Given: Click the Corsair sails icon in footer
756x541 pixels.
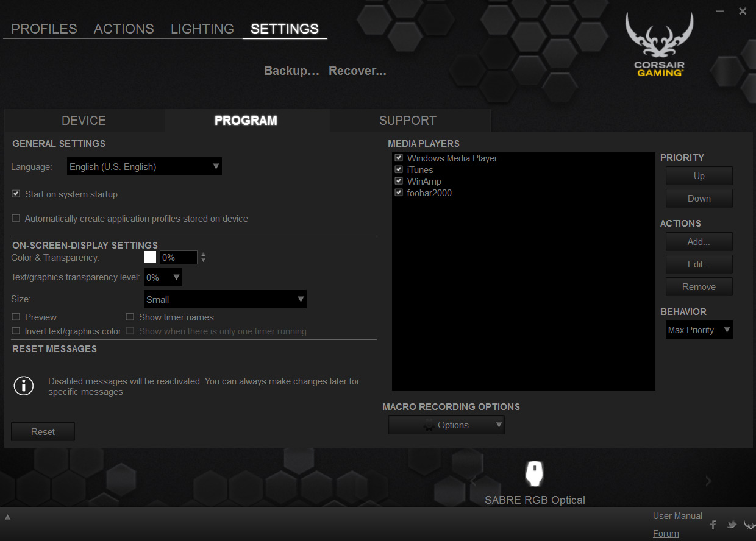Looking at the screenshot, I should tap(750, 525).
